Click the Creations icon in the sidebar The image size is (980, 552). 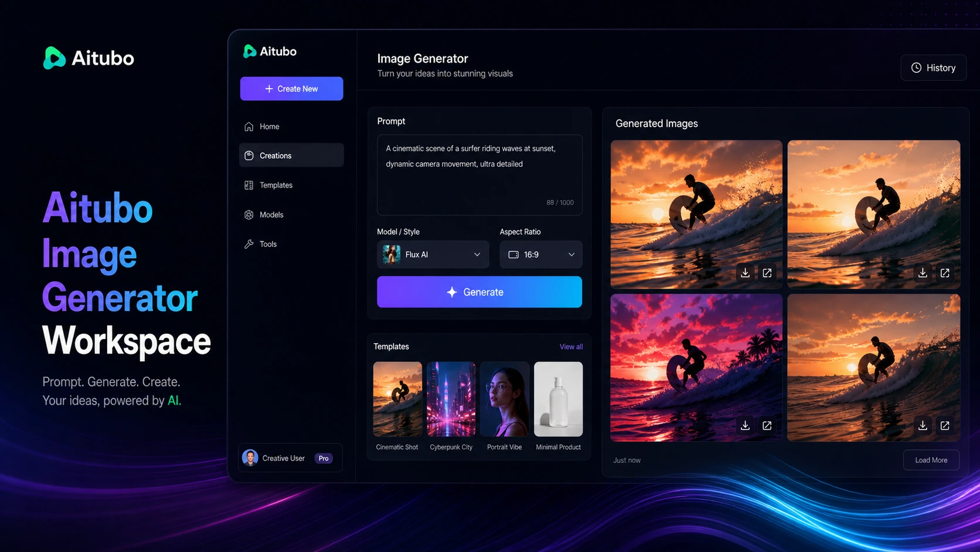click(x=249, y=155)
